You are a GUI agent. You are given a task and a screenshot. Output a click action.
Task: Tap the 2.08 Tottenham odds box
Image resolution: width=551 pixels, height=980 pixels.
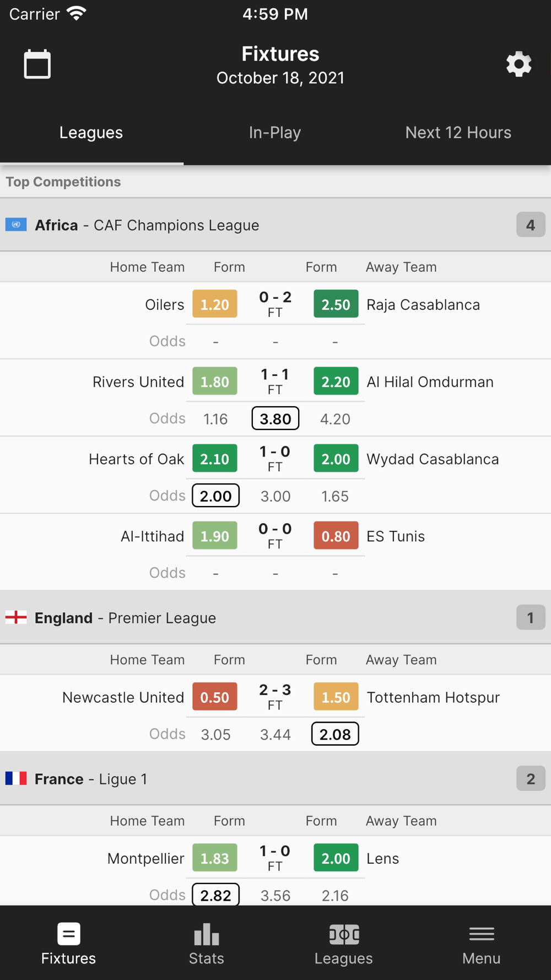coord(334,734)
